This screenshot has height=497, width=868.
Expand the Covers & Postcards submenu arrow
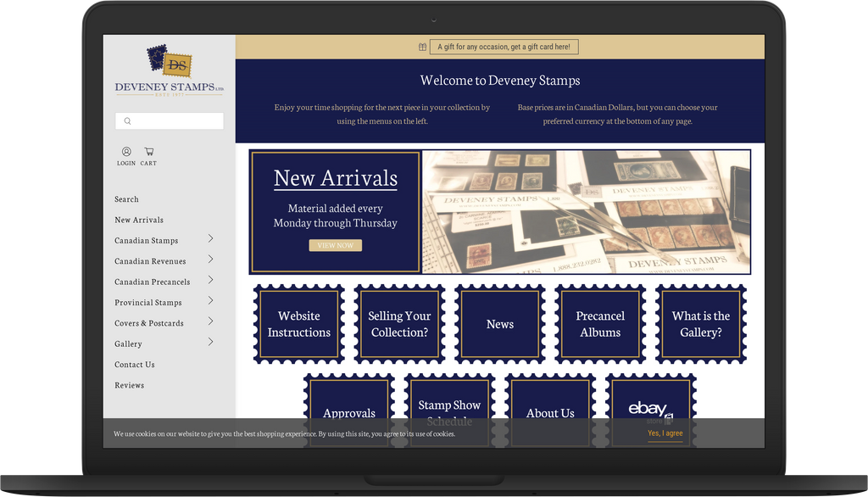[210, 321]
